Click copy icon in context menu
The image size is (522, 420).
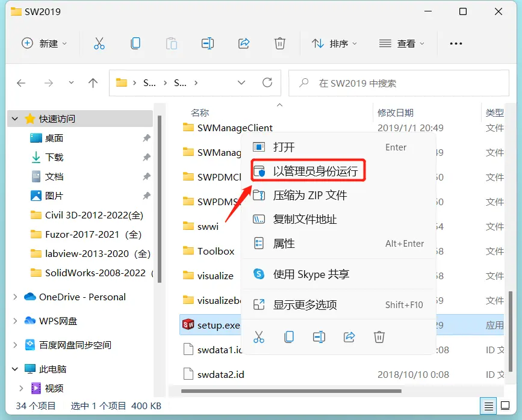pos(288,337)
